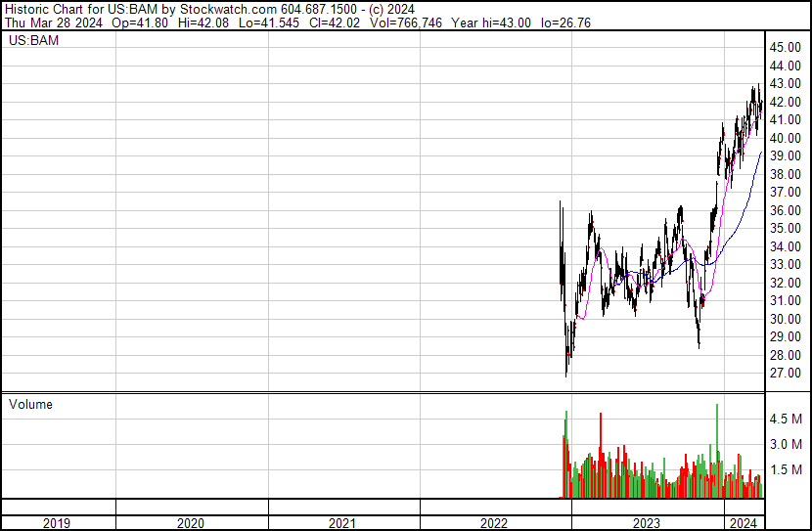Click the 3.0 M volume axis label
The width and height of the screenshot is (812, 531).
tap(786, 444)
